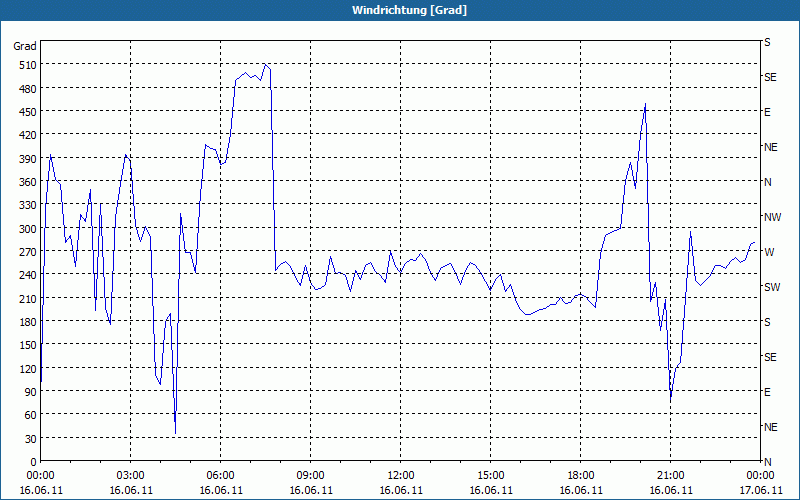Viewport: 800px width, 500px height.
Task: Click the 300 y-axis value
Action: (28, 229)
